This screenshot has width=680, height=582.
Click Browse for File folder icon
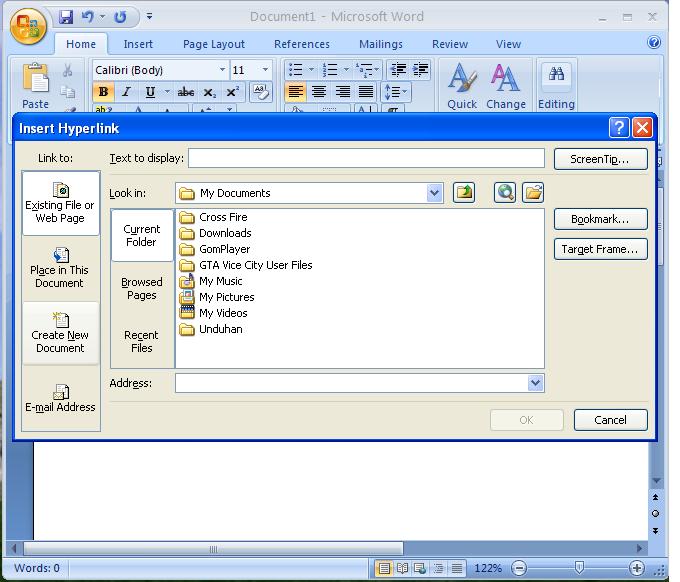(x=533, y=193)
